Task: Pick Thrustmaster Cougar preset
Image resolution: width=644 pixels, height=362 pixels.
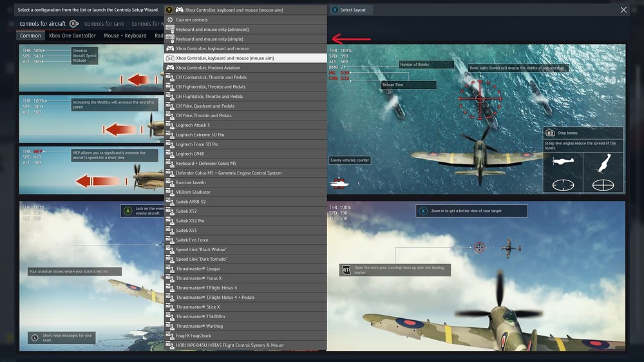Action: point(245,269)
